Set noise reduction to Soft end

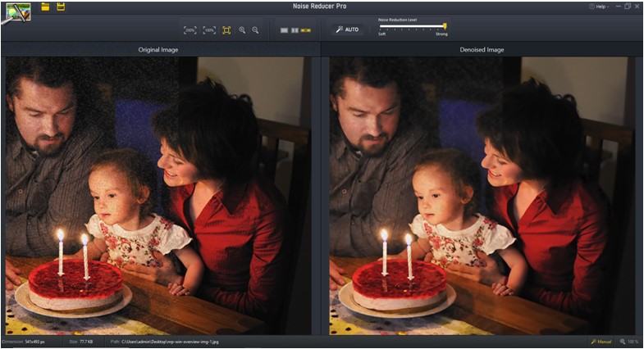click(x=382, y=34)
